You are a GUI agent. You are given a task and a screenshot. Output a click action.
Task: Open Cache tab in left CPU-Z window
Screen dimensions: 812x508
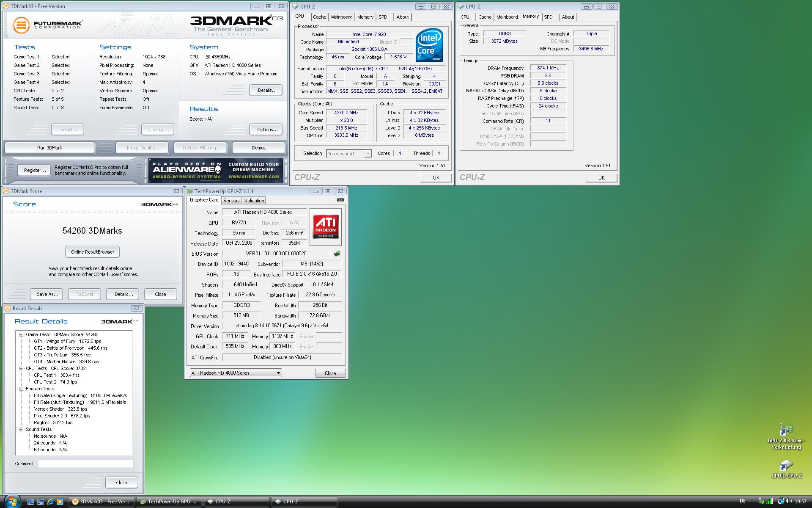pyautogui.click(x=319, y=17)
